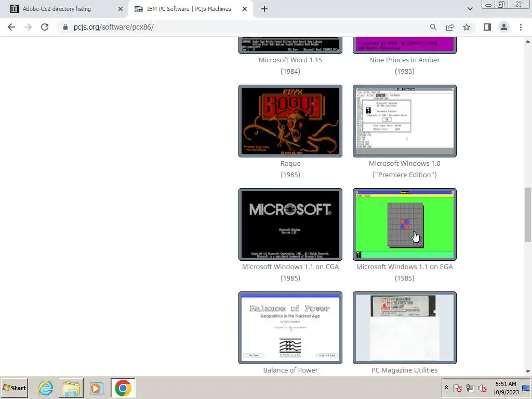
Task: Follow the Nine Princes in Amber link
Action: [x=404, y=60]
